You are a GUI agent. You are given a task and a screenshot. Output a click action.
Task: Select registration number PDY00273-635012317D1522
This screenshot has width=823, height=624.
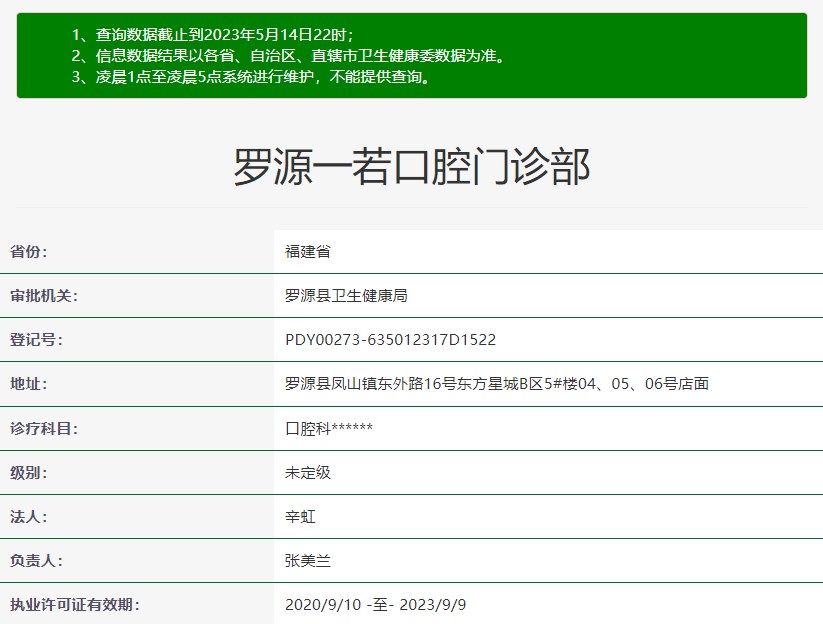click(391, 340)
